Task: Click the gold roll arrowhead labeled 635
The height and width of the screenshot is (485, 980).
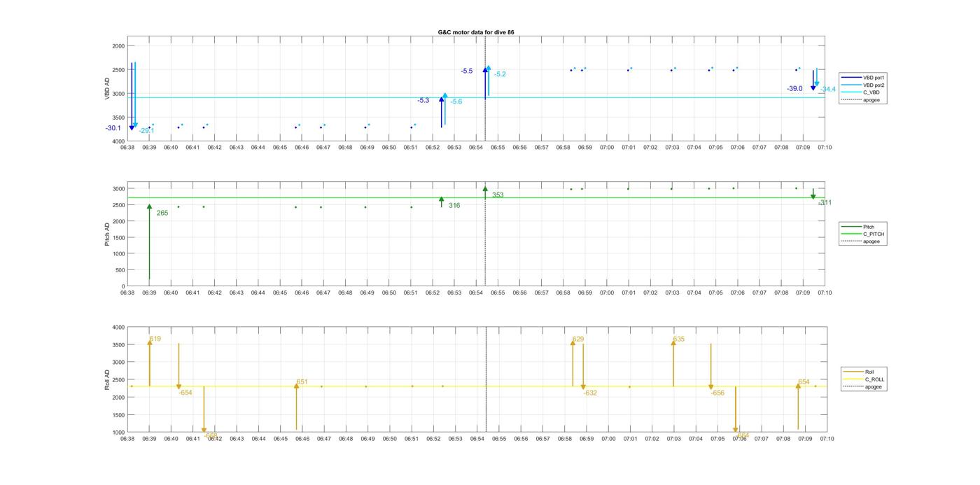Action: [x=673, y=343]
